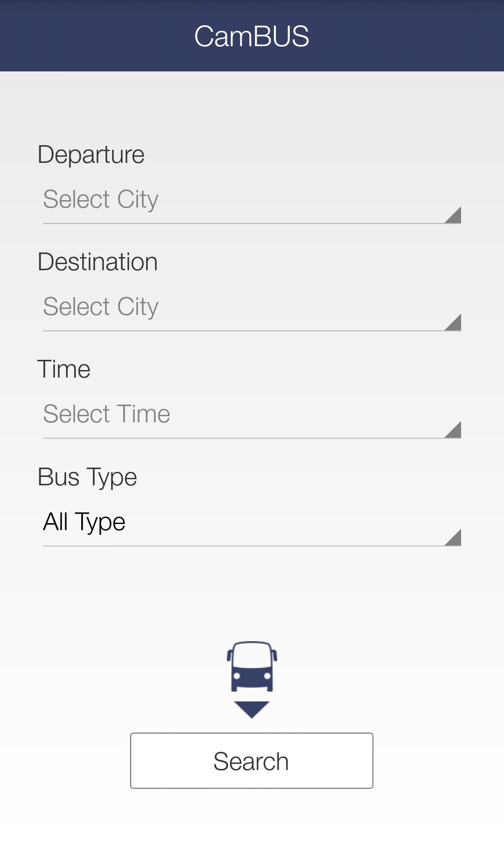
Task: Click the CamBUS header title
Action: coord(252,36)
